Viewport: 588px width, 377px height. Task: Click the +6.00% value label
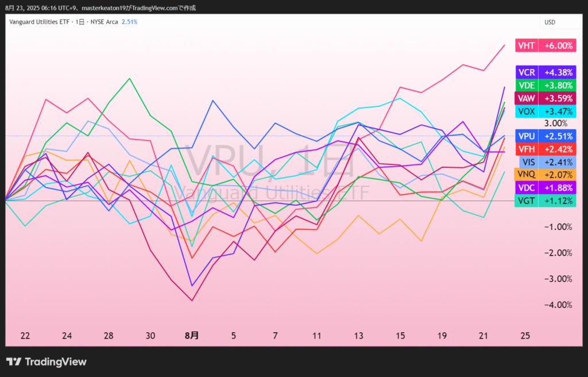(x=558, y=46)
